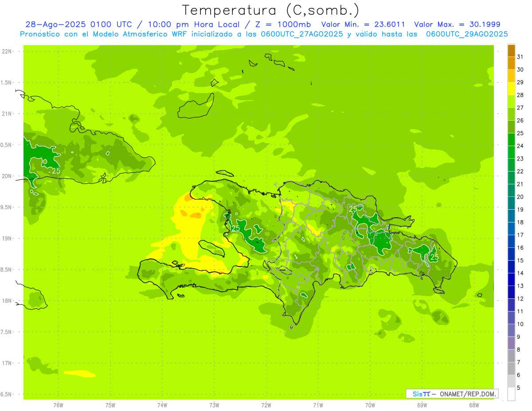The height and width of the screenshot is (411, 532).
Task: Click the "25" contour label near 69W in eastern Dominican Republic
Action: [434, 257]
